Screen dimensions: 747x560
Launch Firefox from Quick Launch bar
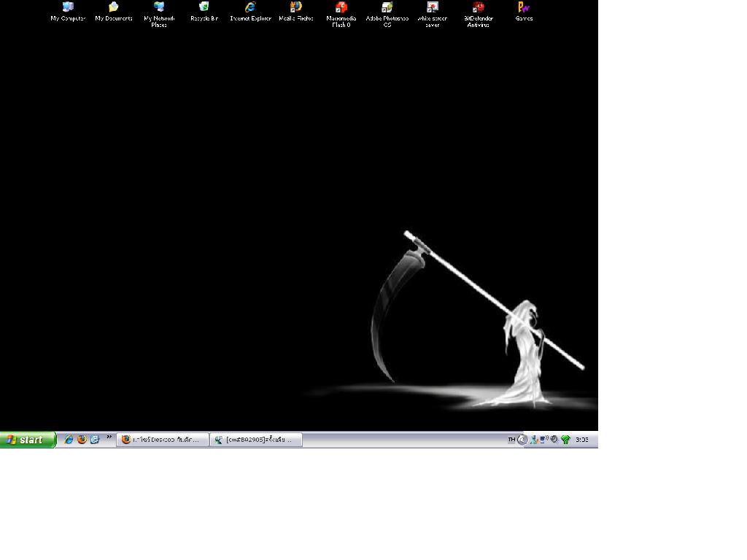pos(82,440)
